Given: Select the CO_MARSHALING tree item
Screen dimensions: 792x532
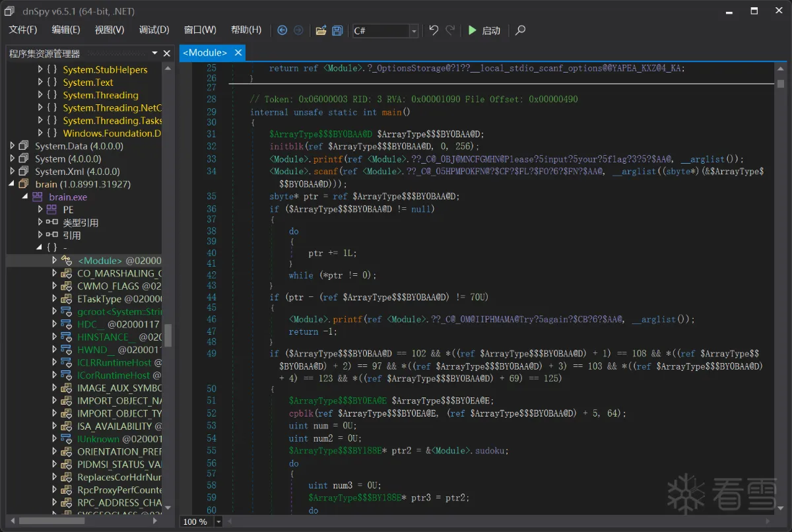Looking at the screenshot, I should [119, 273].
